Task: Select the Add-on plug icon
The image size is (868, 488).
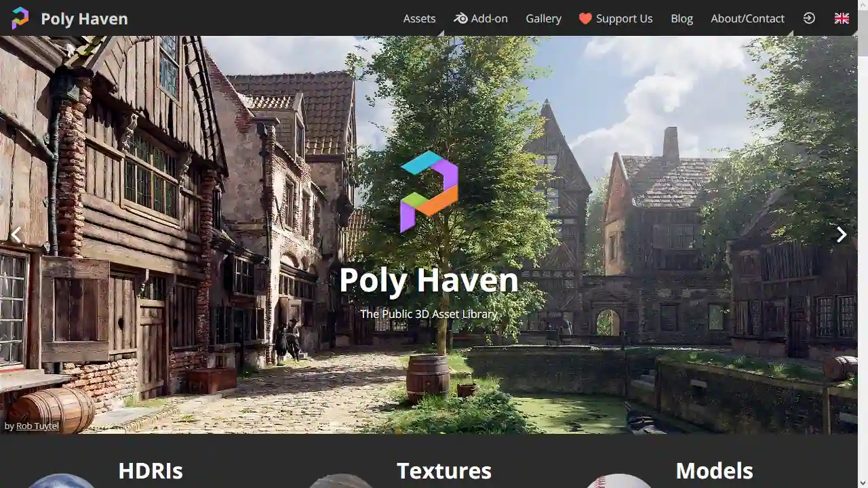Action: click(x=460, y=18)
